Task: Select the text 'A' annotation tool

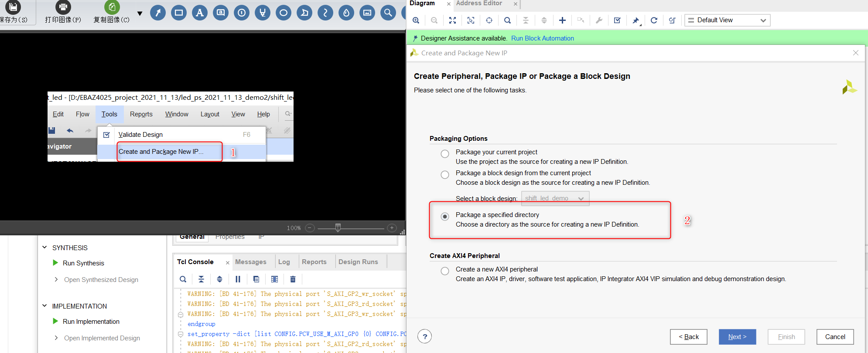Action: (200, 12)
